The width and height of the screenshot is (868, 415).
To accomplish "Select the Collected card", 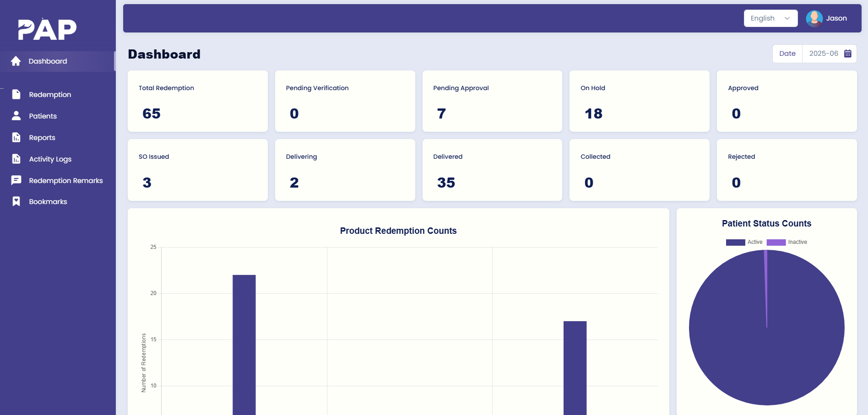I will (x=640, y=170).
